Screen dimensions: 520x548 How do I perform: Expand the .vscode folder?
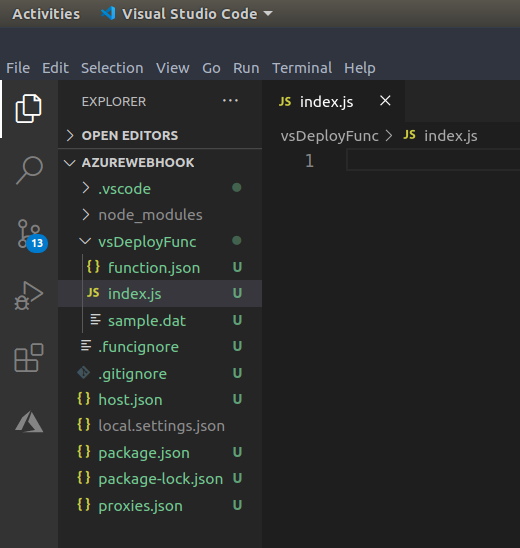(x=160, y=189)
